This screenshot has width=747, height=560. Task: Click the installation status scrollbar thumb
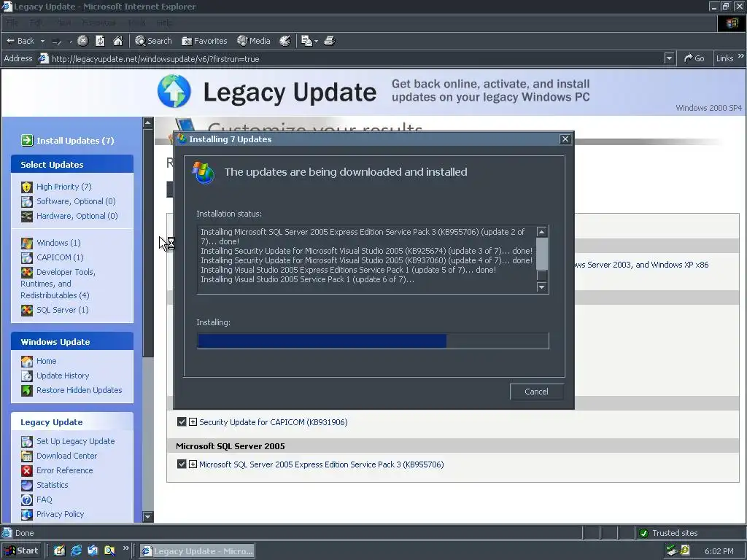(541, 253)
